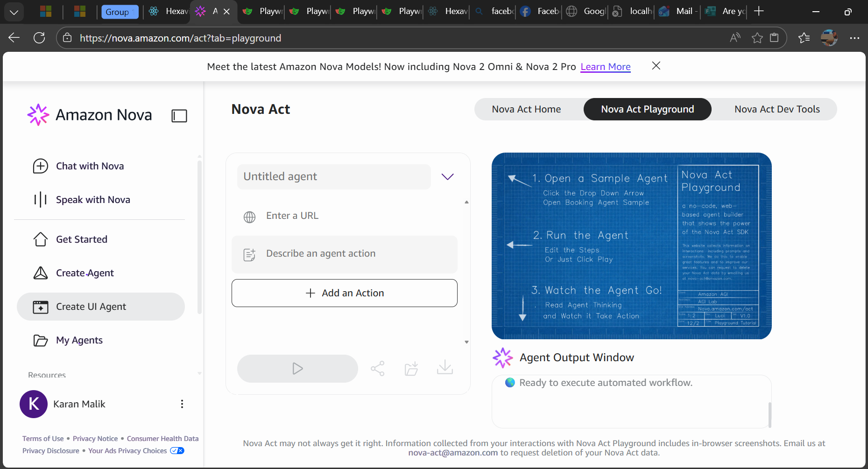Click the address bar URL
Image resolution: width=868 pixels, height=469 pixels.
[x=180, y=38]
